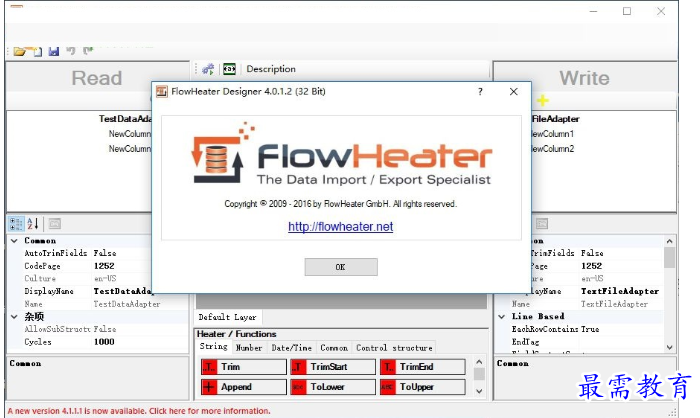Click the gears icon beside Description

[x=208, y=69]
